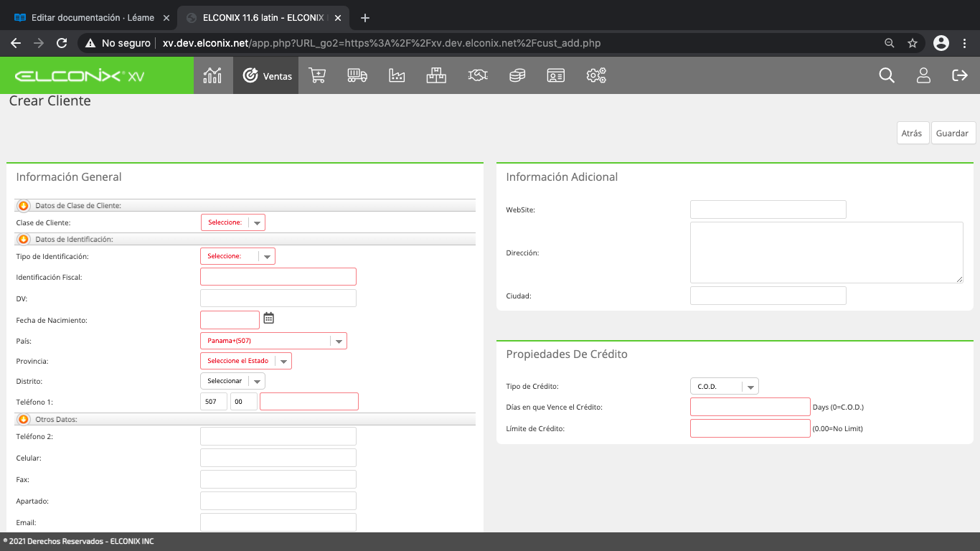980x551 pixels.
Task: Open the Tipo de Identificación dropdown
Action: pos(237,256)
